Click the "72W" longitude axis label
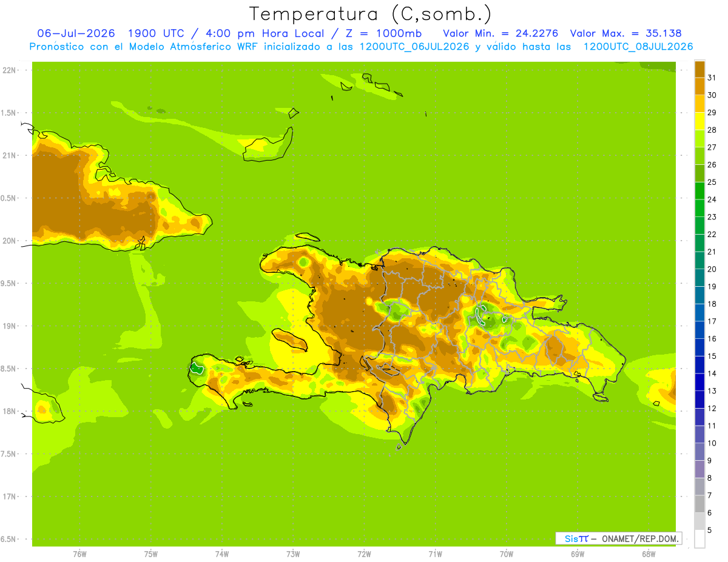The image size is (728, 562). coord(364,554)
